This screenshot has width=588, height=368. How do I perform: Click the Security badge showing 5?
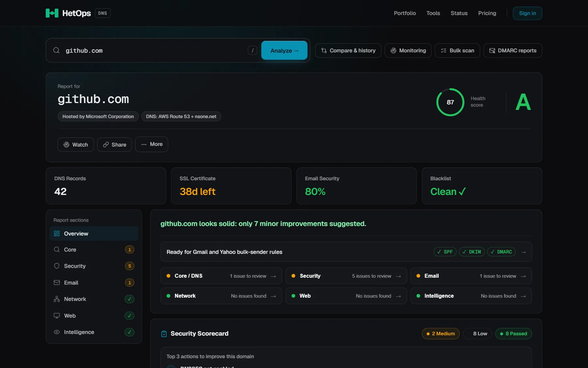click(x=130, y=266)
